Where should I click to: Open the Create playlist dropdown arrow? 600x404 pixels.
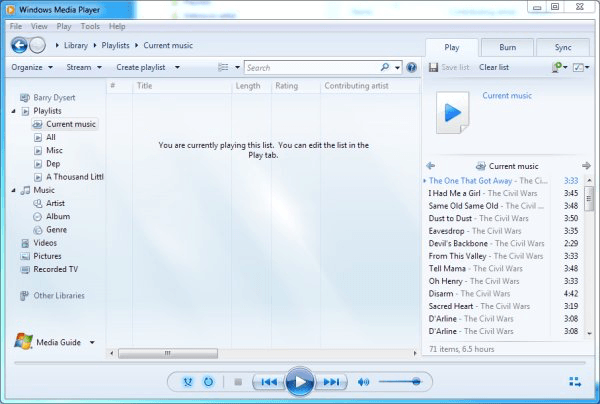177,67
